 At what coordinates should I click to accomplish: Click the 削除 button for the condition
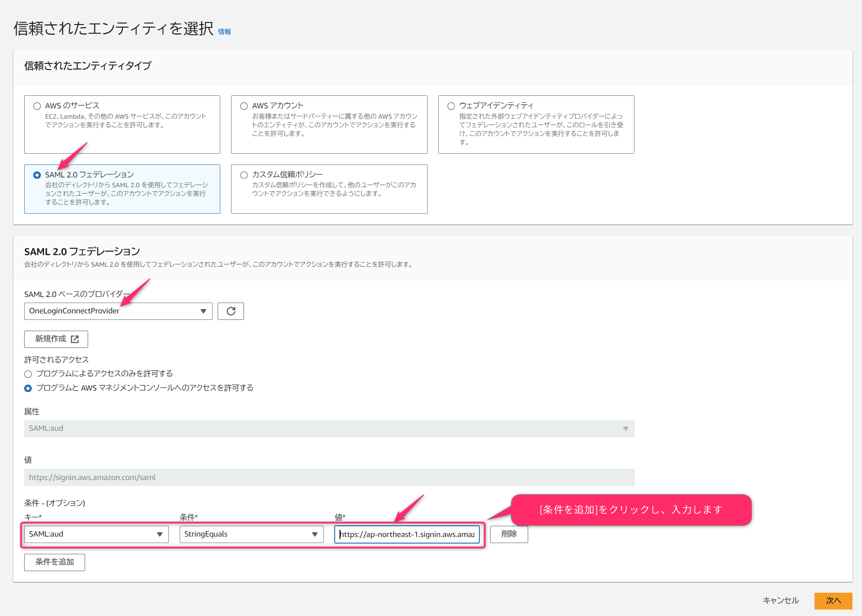[509, 534]
